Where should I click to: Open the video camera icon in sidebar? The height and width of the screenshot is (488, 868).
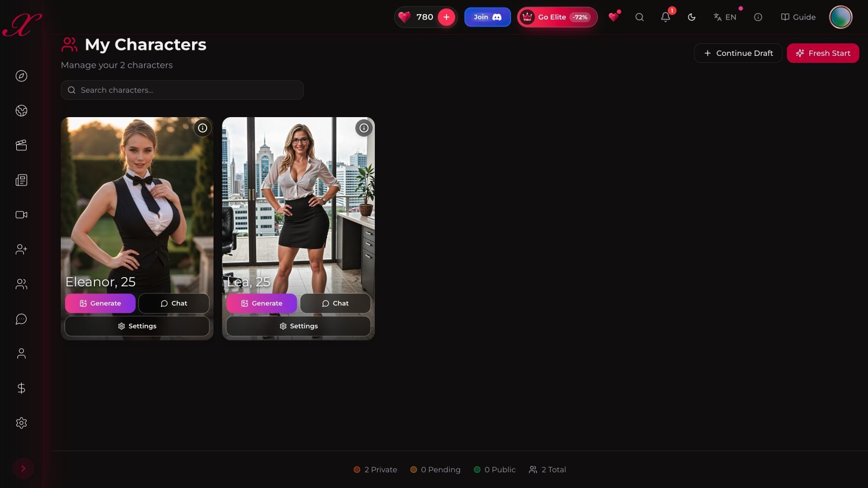(21, 215)
